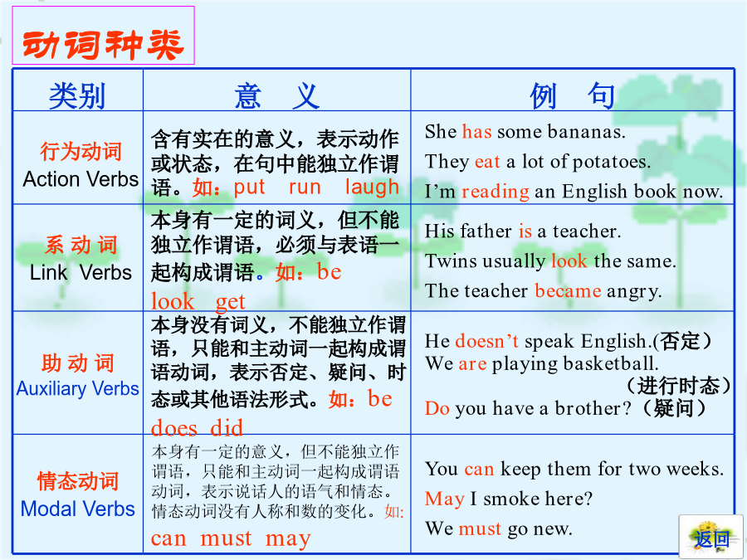Click the sentence 'She has some bananas.'

pyautogui.click(x=525, y=131)
